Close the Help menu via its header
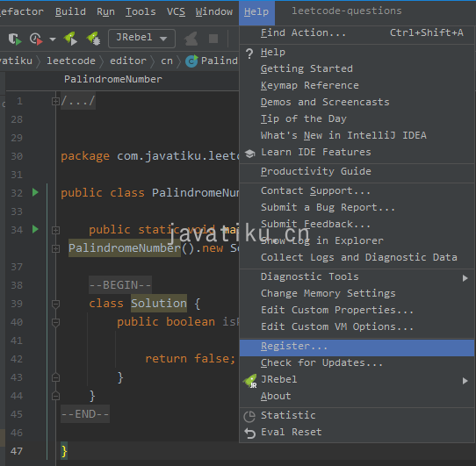This screenshot has height=466, width=476. point(256,12)
